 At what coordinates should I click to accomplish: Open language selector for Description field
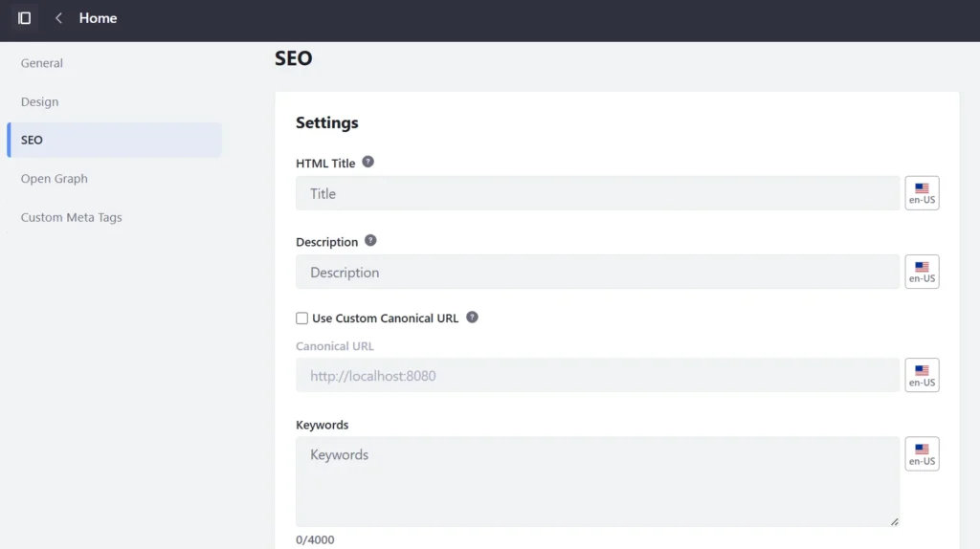pos(922,272)
